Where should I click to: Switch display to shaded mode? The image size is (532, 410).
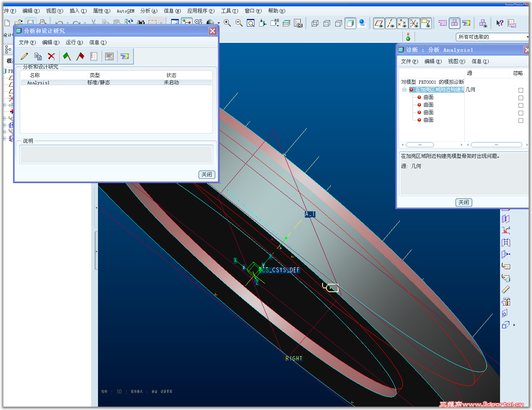[350, 23]
